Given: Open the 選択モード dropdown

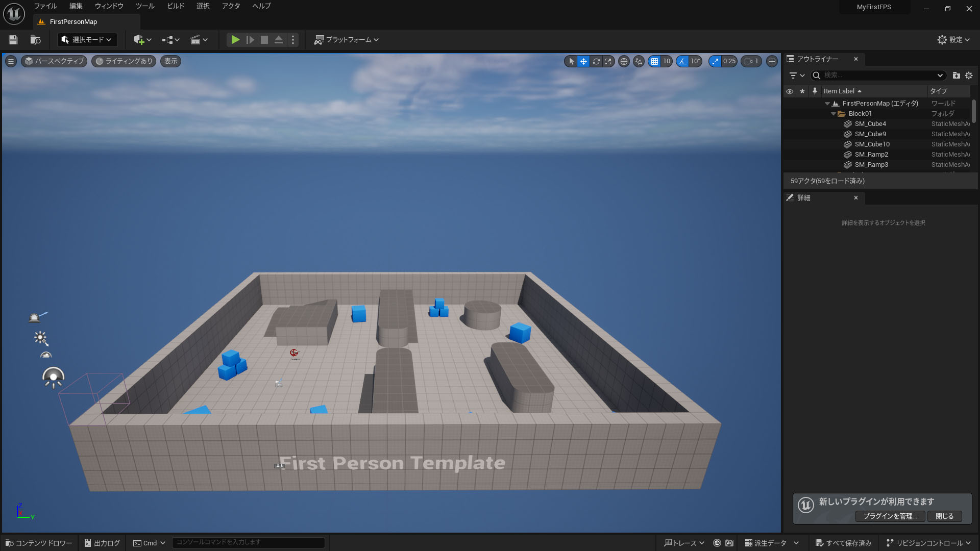Looking at the screenshot, I should pyautogui.click(x=87, y=40).
